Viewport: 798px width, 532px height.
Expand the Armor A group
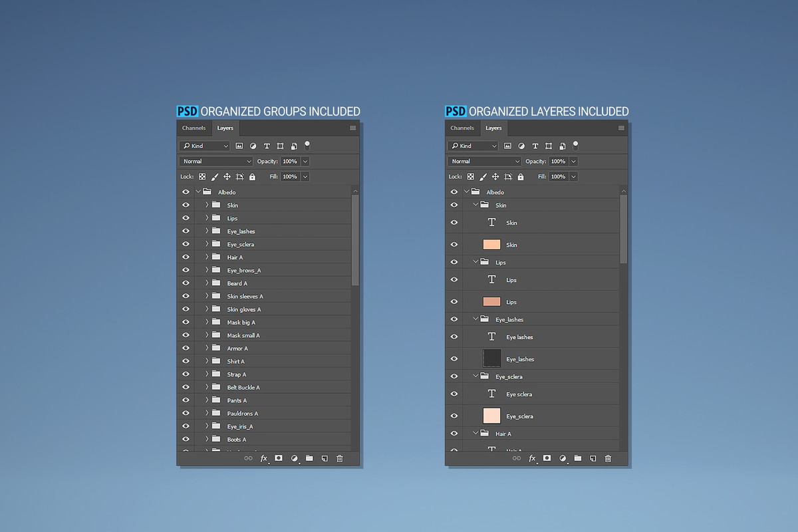pyautogui.click(x=207, y=348)
